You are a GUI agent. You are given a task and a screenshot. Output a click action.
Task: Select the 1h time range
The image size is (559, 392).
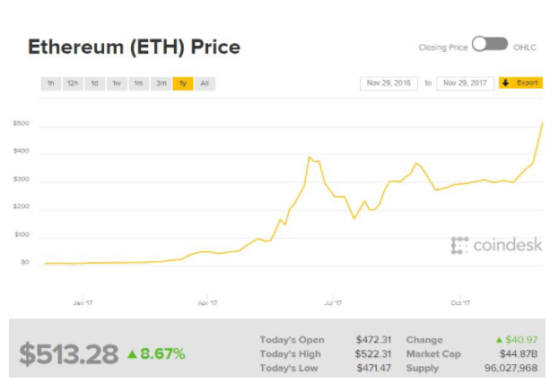click(x=51, y=83)
